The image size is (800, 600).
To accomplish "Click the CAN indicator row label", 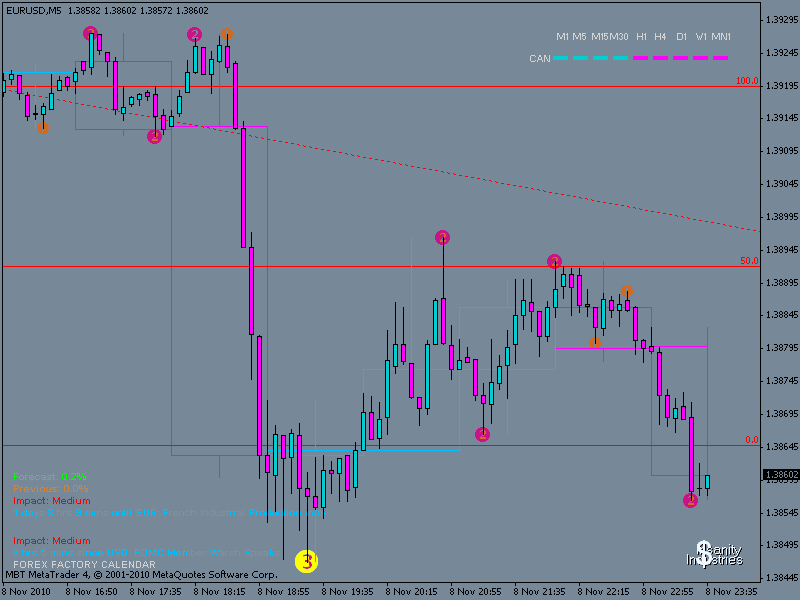I will 540,59.
